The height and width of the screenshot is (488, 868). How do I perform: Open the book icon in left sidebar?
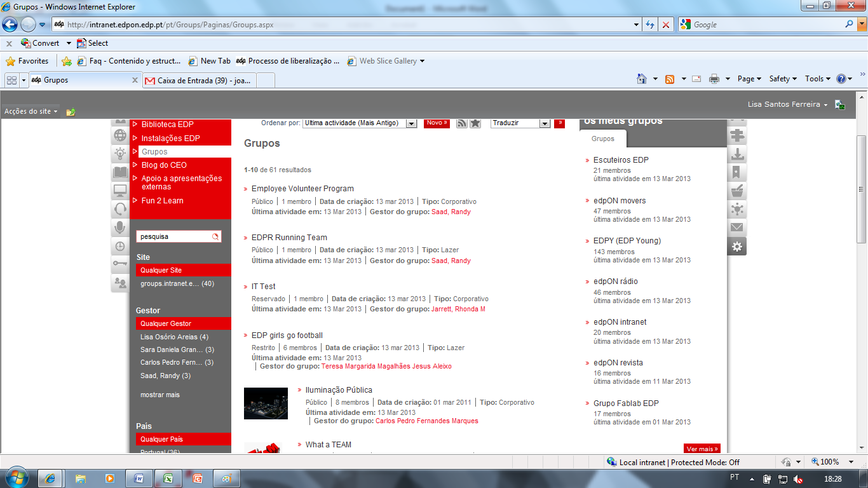120,172
